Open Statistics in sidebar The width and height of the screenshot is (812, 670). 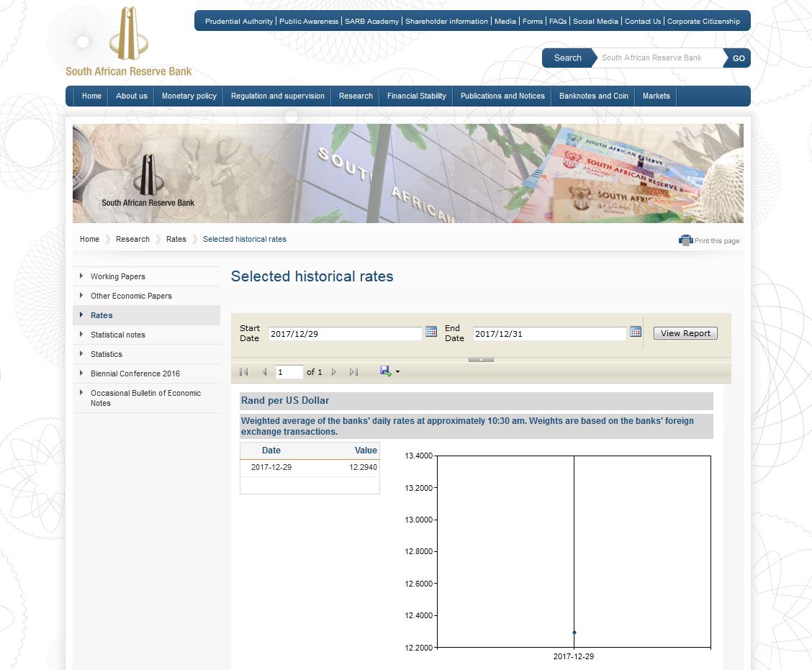click(106, 354)
